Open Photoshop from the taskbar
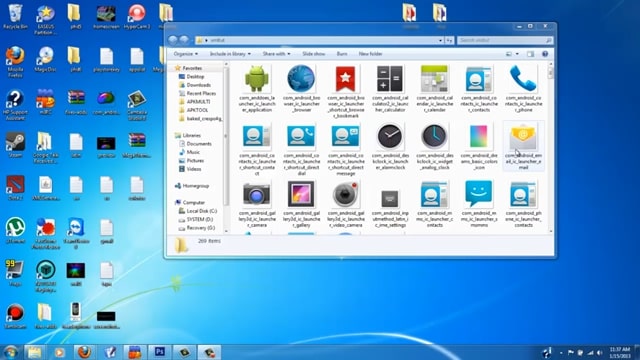Viewport: 640px width, 360px height. (160, 352)
